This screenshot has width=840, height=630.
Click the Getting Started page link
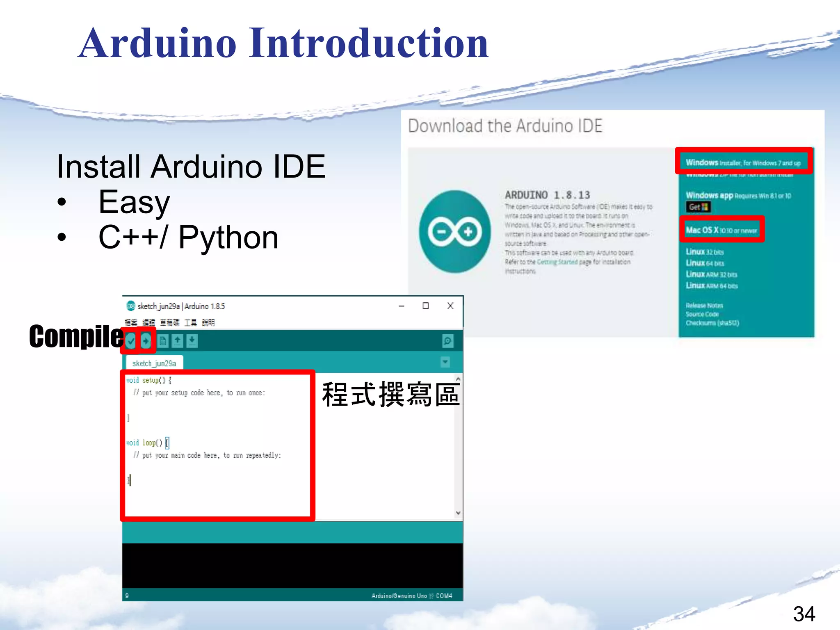tap(557, 262)
